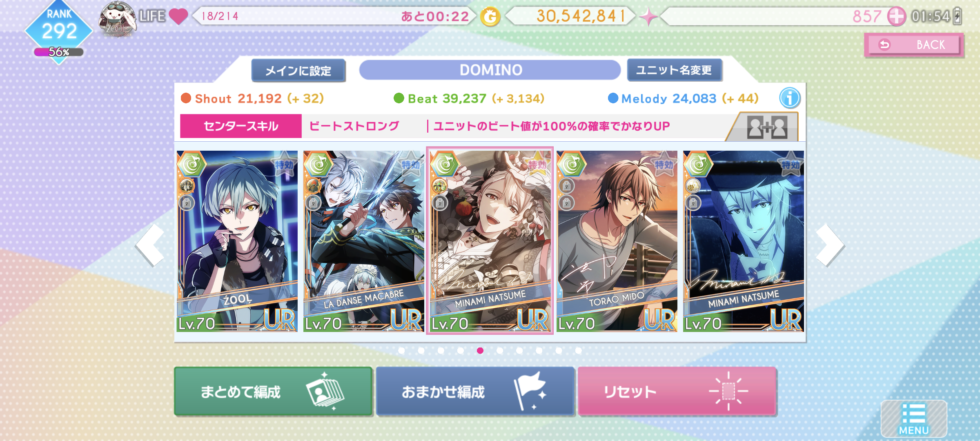This screenshot has height=441, width=980.
Task: Open the MENU list icon
Action: pyautogui.click(x=913, y=419)
